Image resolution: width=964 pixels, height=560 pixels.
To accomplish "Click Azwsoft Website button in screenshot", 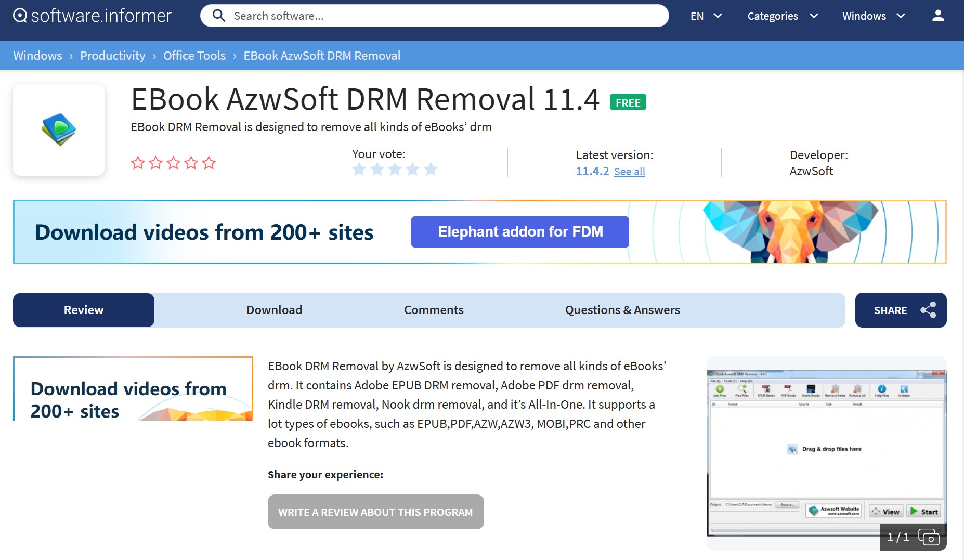I will tap(833, 512).
